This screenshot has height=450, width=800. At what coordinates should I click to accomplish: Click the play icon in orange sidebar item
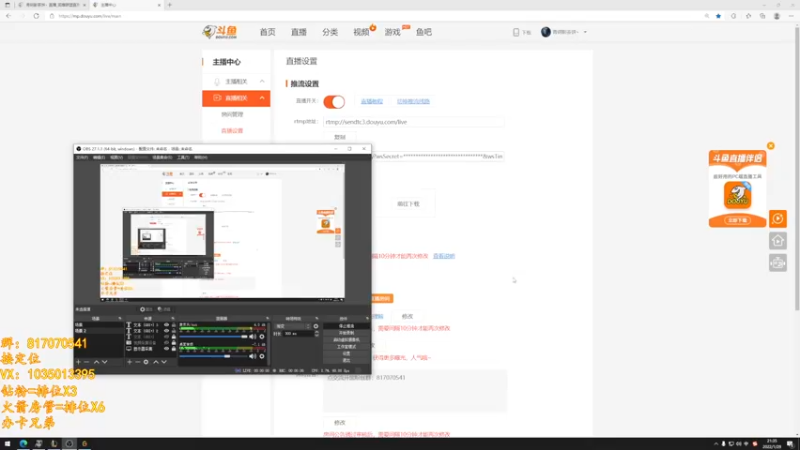coord(217,98)
